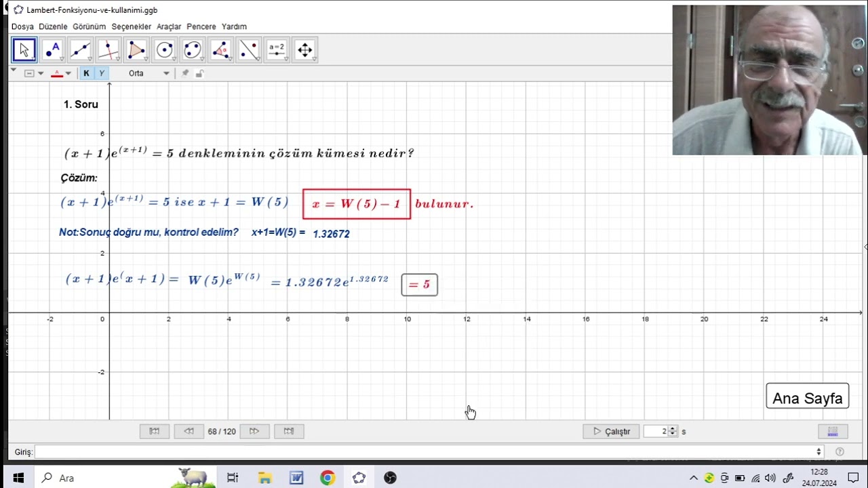Open the network Wi-Fi tray icon
The height and width of the screenshot is (488, 868).
tap(756, 478)
